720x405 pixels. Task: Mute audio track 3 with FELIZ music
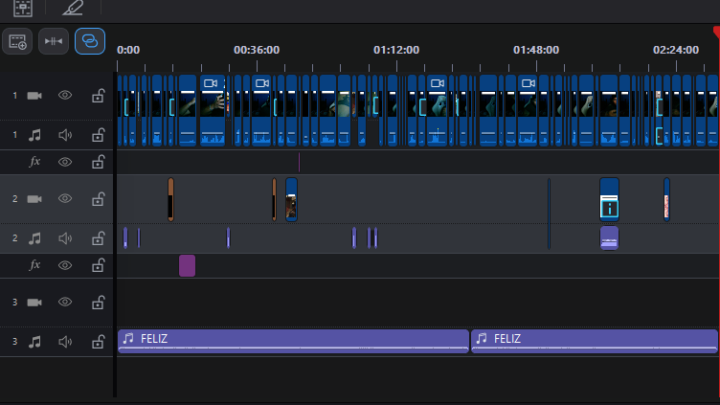coord(65,341)
